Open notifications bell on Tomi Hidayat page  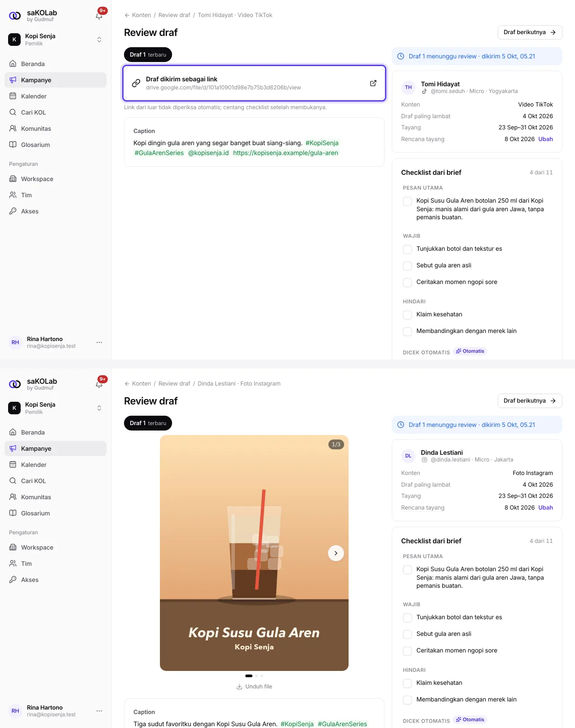tap(99, 16)
